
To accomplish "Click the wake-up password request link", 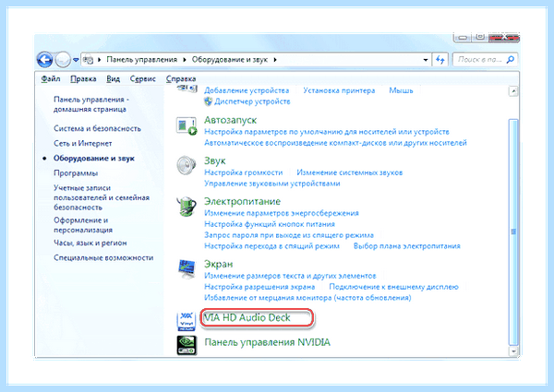I will (289, 235).
